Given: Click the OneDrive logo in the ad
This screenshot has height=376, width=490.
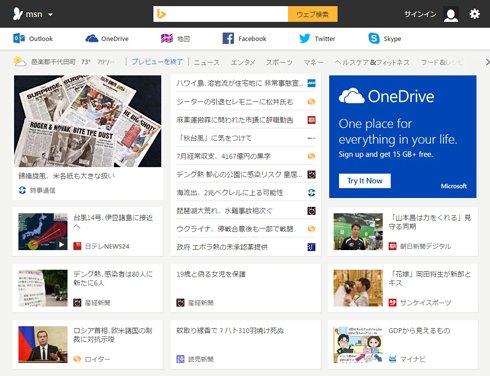Looking at the screenshot, I should pos(386,96).
